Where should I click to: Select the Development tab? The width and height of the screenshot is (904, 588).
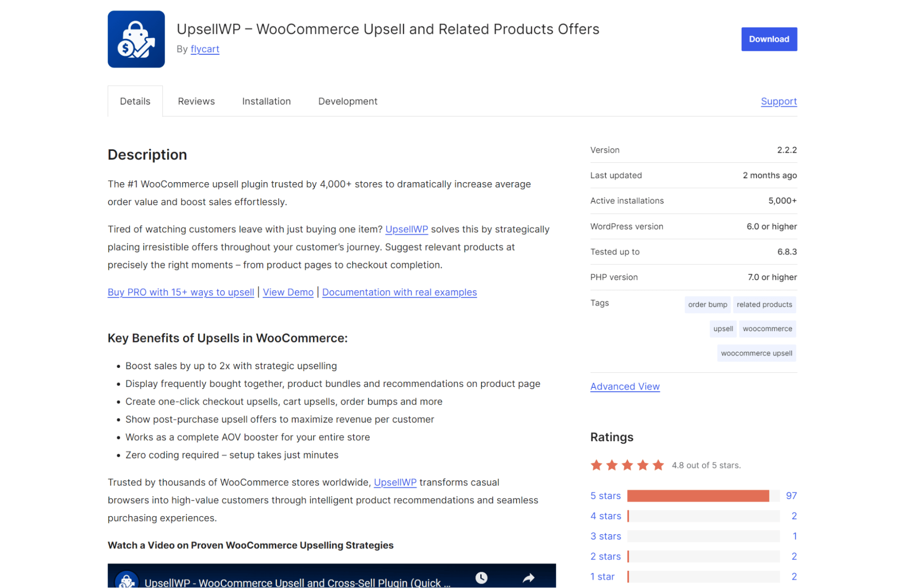[x=347, y=101]
